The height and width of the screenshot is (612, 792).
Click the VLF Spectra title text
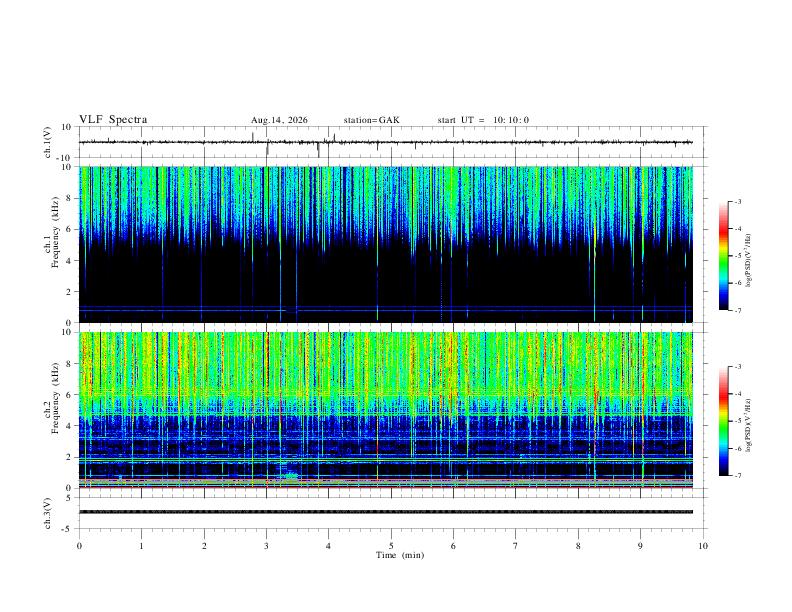113,120
